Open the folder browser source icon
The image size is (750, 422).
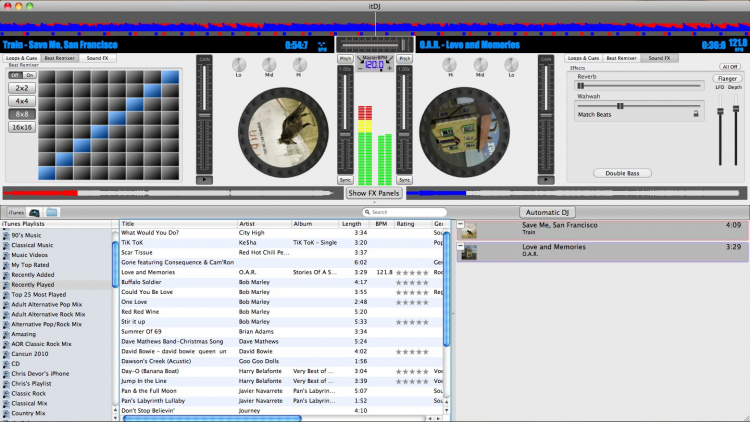coord(52,212)
